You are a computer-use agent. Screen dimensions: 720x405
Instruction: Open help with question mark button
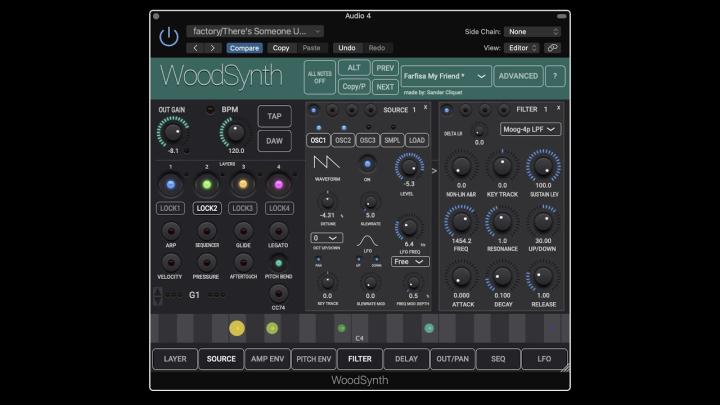(x=555, y=76)
